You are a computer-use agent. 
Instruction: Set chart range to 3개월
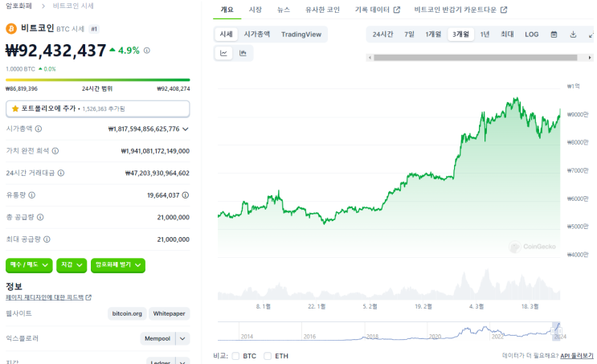tap(460, 35)
